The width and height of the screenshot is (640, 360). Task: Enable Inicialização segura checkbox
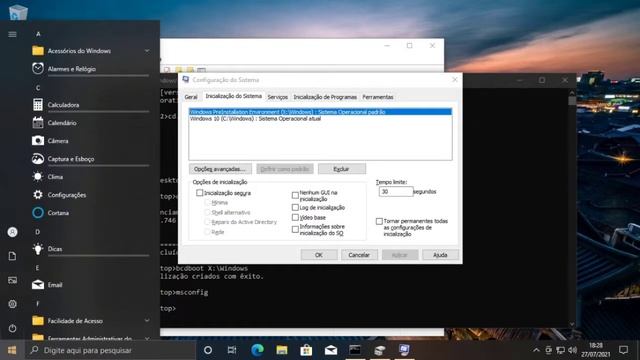tap(200, 193)
